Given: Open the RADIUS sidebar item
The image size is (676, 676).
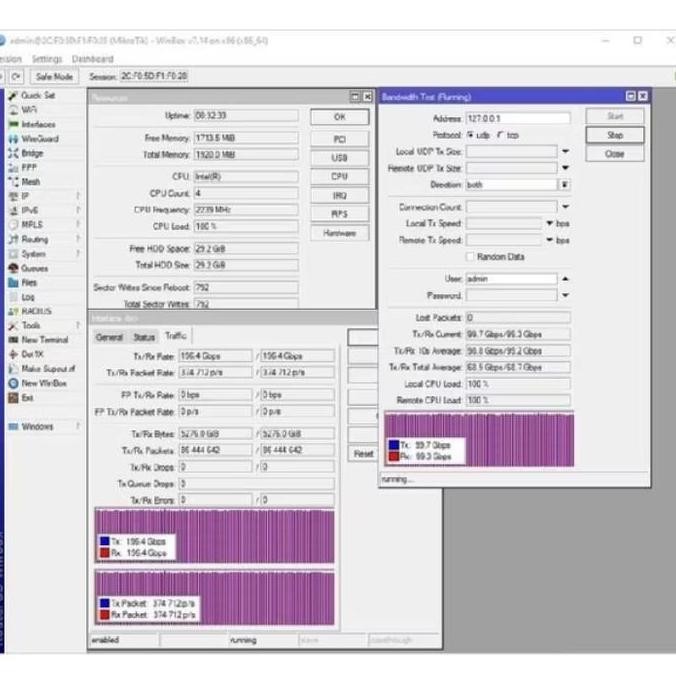Looking at the screenshot, I should click(x=35, y=311).
